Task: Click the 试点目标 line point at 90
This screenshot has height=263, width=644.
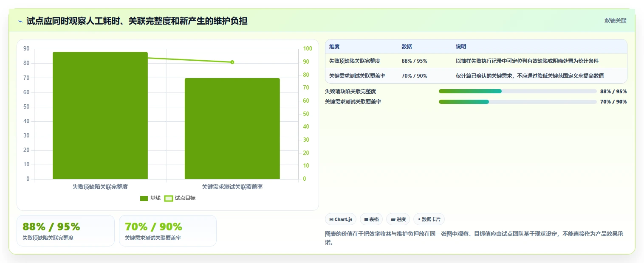Action: 232,62
